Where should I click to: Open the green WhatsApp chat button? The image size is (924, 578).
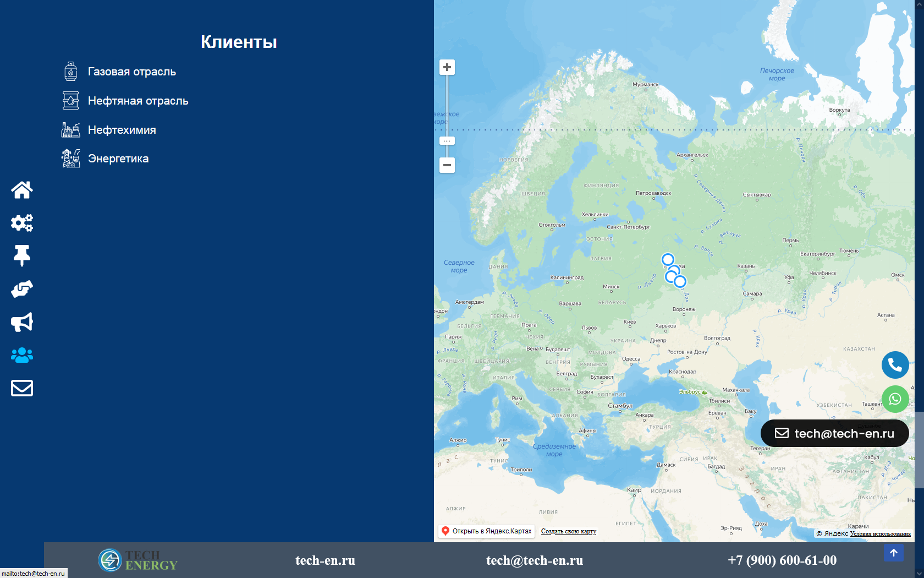[x=895, y=399]
